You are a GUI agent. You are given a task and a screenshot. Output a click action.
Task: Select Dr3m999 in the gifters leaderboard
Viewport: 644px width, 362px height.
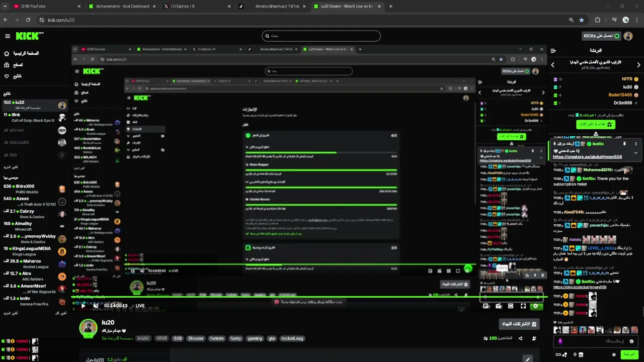pos(623,103)
